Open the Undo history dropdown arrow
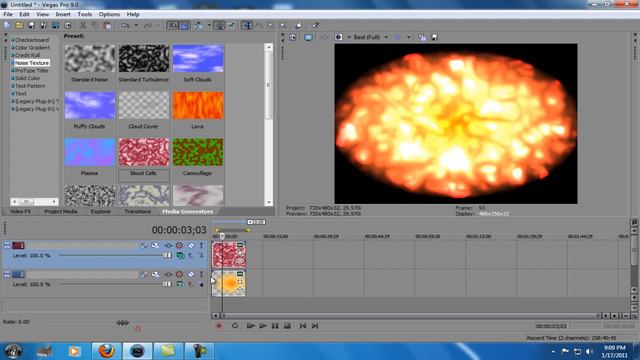Viewport: 640px width, 360px height. pos(136,25)
